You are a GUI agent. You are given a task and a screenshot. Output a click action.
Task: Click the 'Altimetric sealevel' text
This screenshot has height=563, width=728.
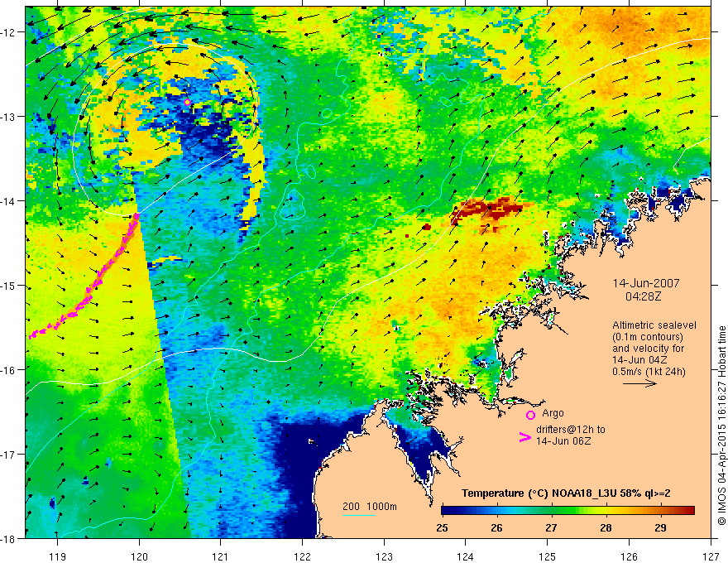click(x=654, y=325)
